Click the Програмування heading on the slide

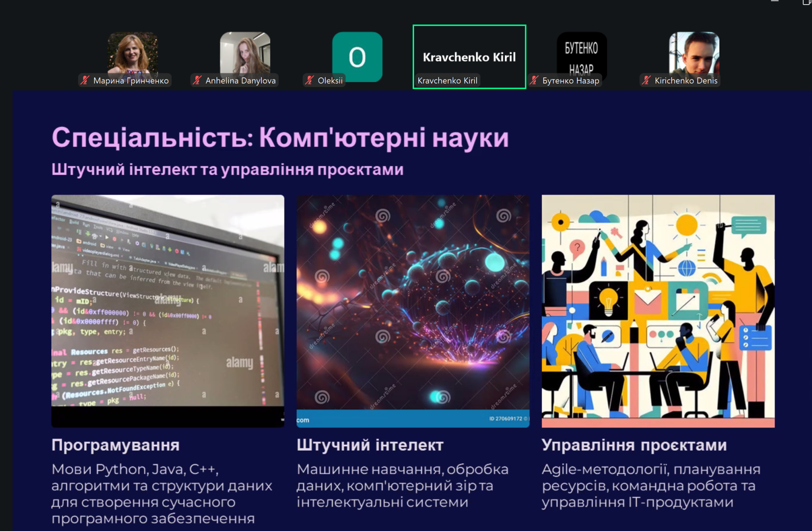(115, 445)
